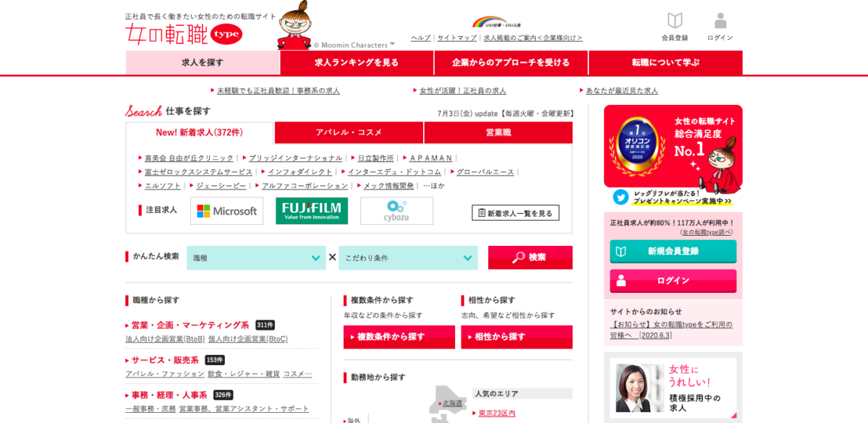Click the ログイン person icon in header

[720, 21]
